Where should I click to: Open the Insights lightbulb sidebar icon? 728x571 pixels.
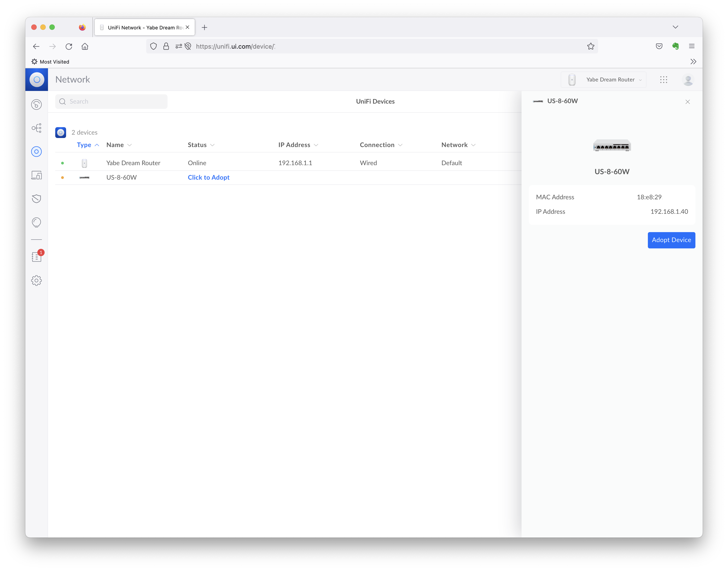tap(36, 222)
